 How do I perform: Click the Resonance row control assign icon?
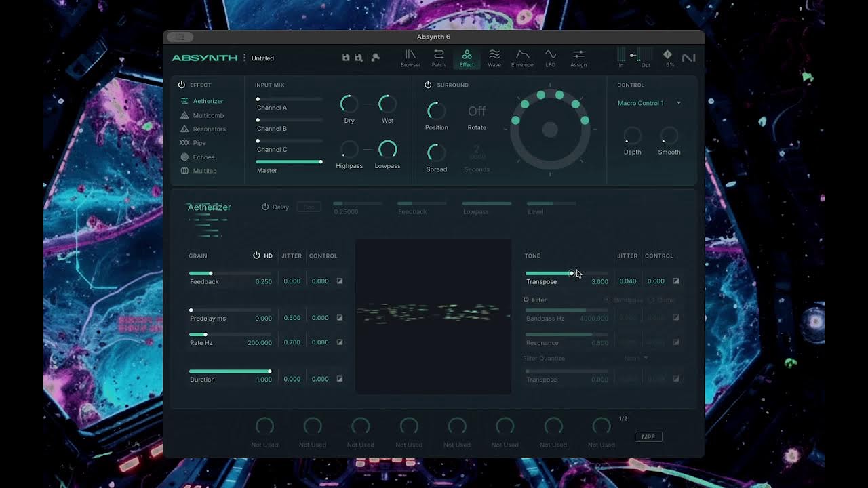coord(675,342)
